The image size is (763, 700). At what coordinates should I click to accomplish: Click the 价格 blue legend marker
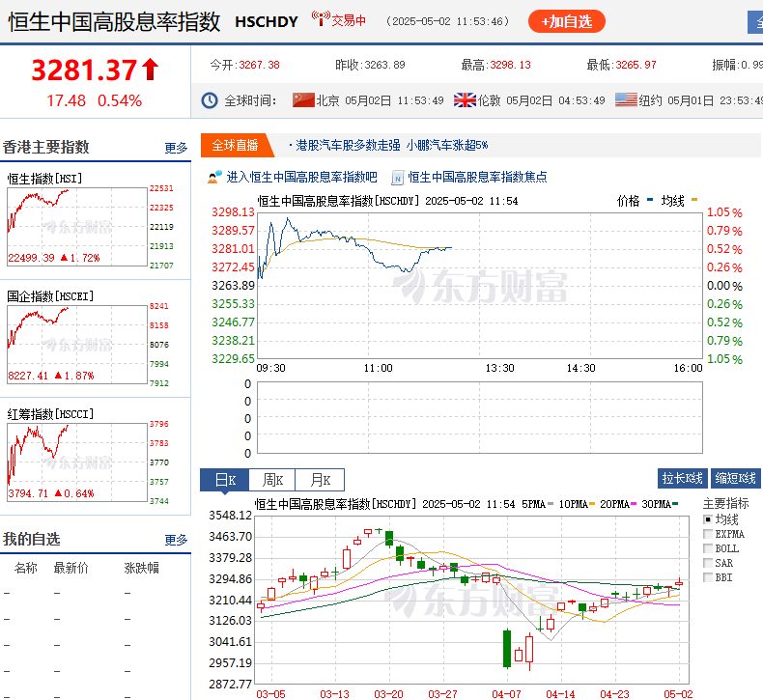[650, 200]
